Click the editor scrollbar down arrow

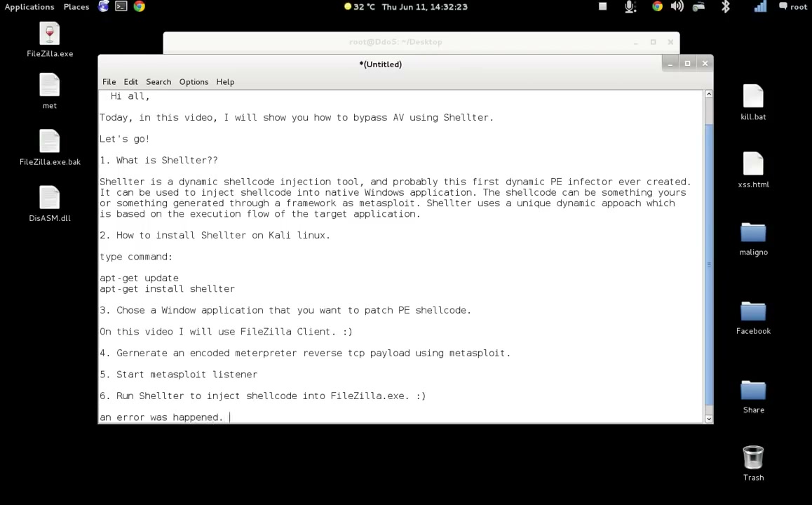(x=708, y=419)
